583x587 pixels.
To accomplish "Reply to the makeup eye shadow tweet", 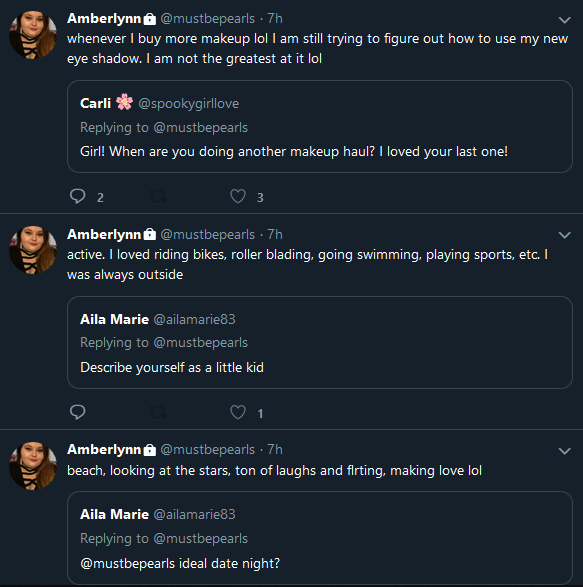I will point(78,196).
